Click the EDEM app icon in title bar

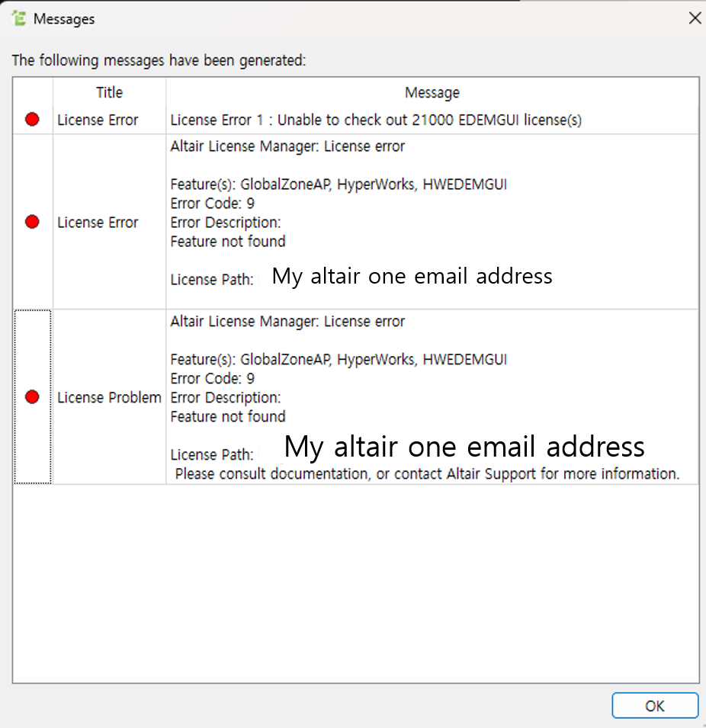[19, 18]
